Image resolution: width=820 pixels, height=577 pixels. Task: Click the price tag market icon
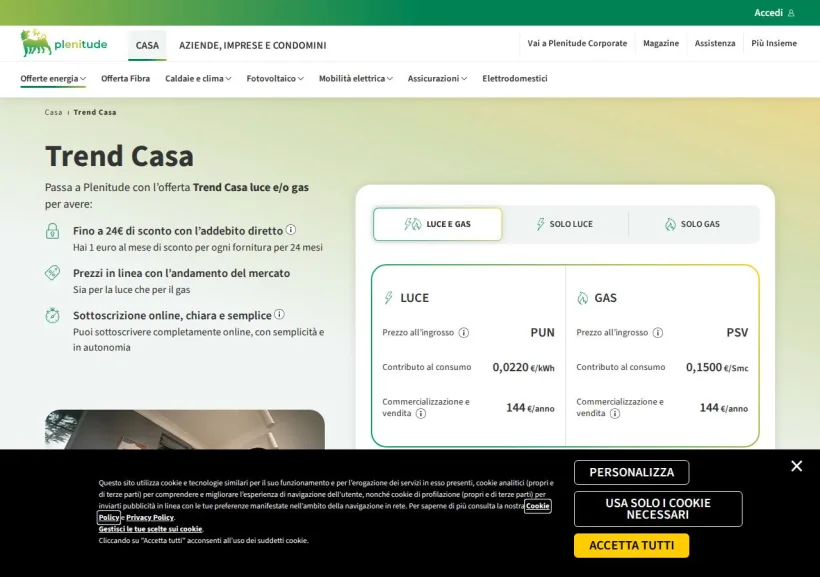pos(52,273)
